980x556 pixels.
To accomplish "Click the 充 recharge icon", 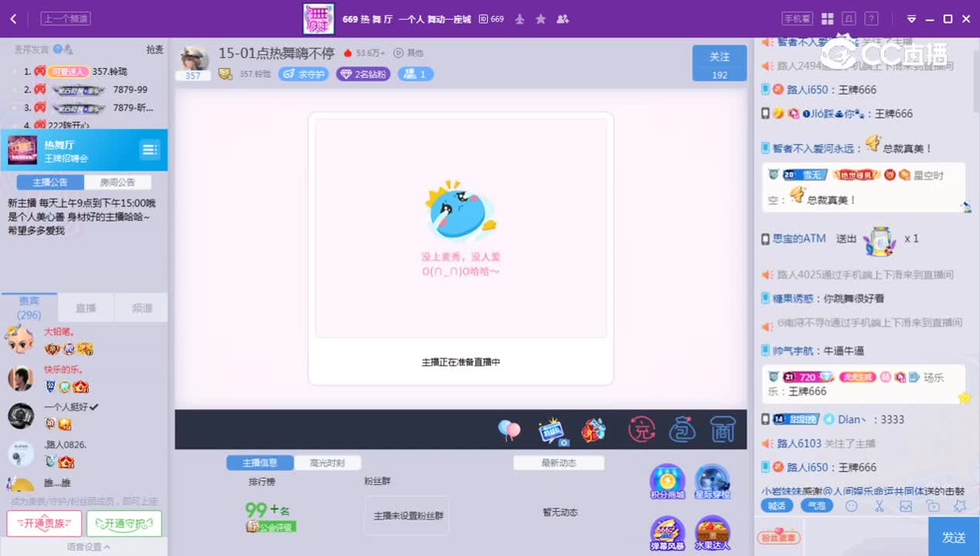I will coord(641,429).
